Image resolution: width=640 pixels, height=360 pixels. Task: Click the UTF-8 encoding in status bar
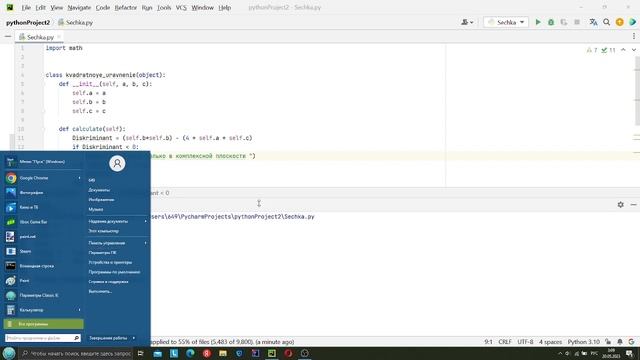tap(525, 342)
